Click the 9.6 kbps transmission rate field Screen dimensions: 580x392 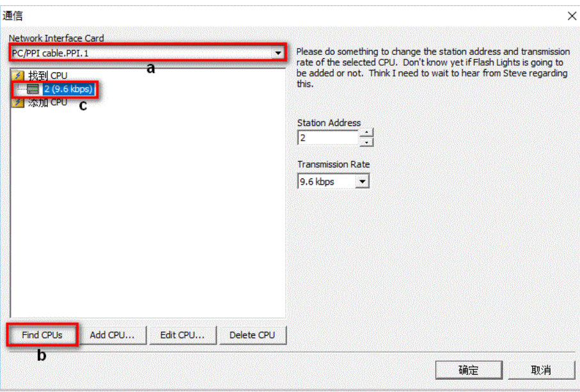point(327,182)
